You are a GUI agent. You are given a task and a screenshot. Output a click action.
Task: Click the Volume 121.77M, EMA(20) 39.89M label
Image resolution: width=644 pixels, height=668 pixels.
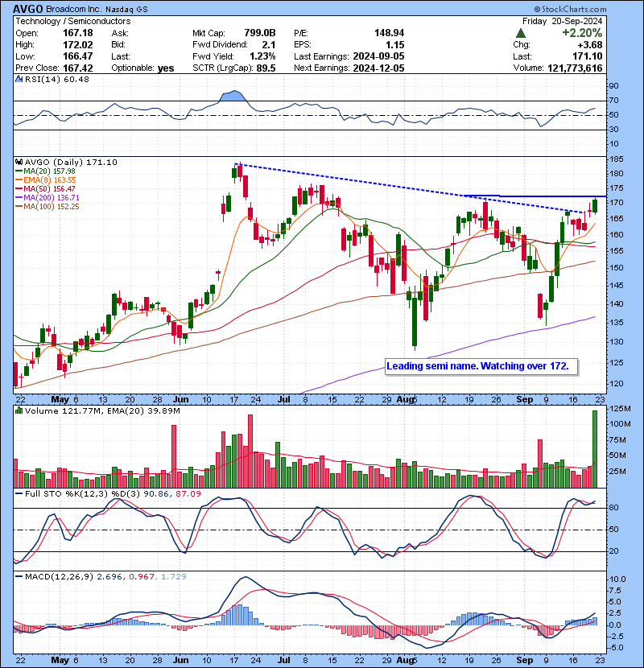coord(102,411)
